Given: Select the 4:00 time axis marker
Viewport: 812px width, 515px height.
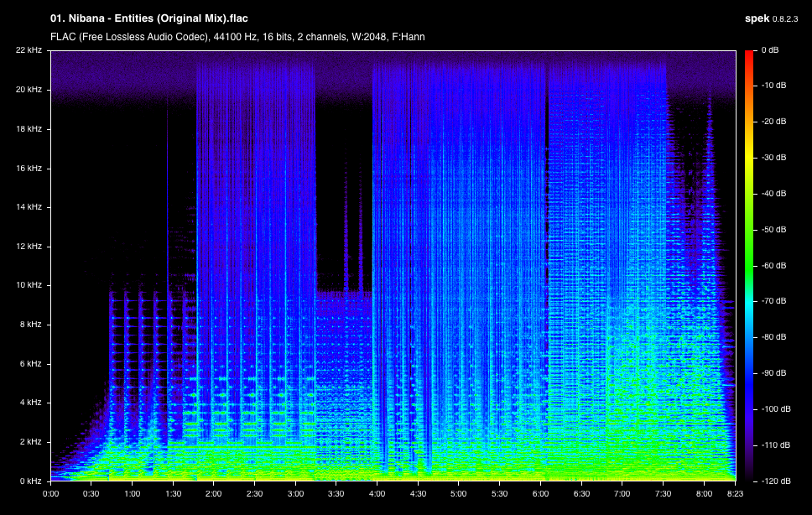Looking at the screenshot, I should click(x=377, y=494).
